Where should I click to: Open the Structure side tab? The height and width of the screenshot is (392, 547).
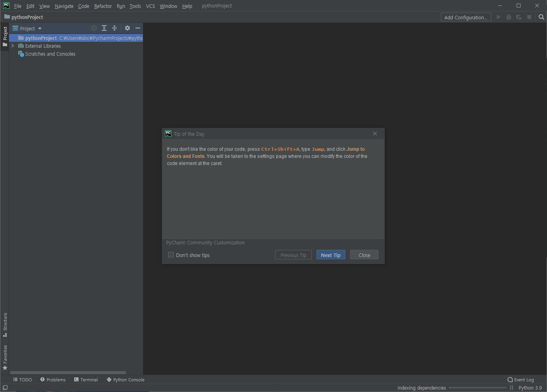pyautogui.click(x=5, y=324)
